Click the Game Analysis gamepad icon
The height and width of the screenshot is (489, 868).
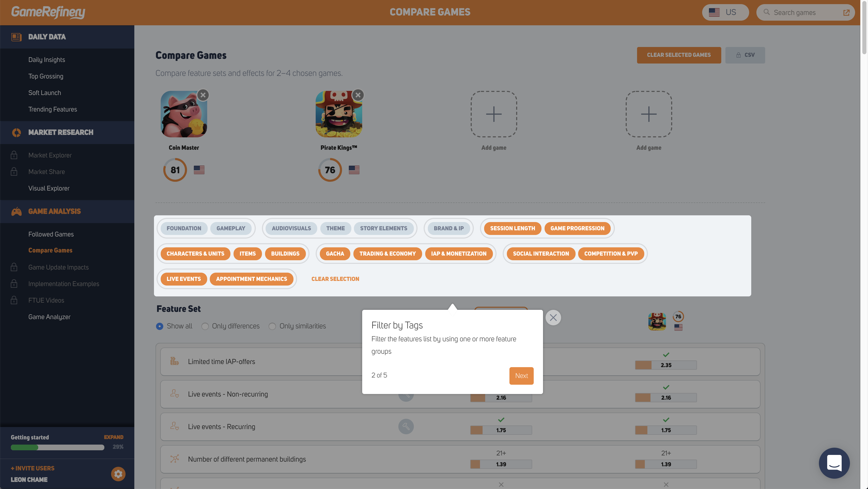[x=16, y=211]
